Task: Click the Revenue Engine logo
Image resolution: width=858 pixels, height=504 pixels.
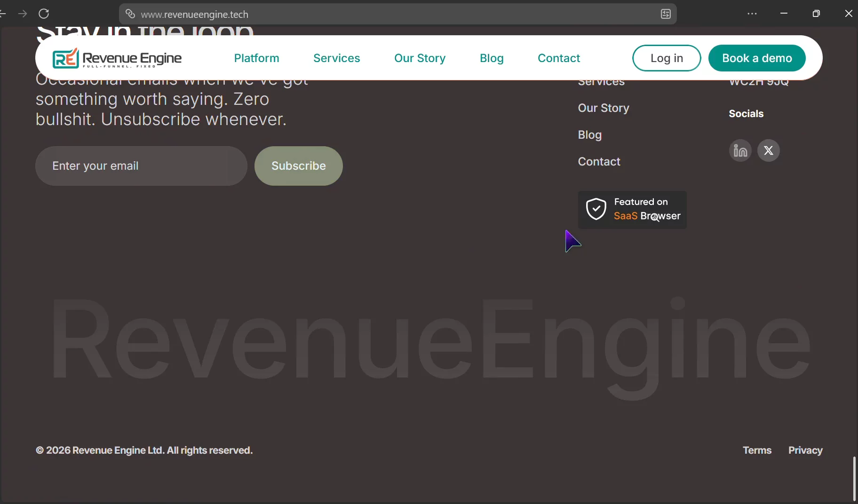Action: point(117,58)
